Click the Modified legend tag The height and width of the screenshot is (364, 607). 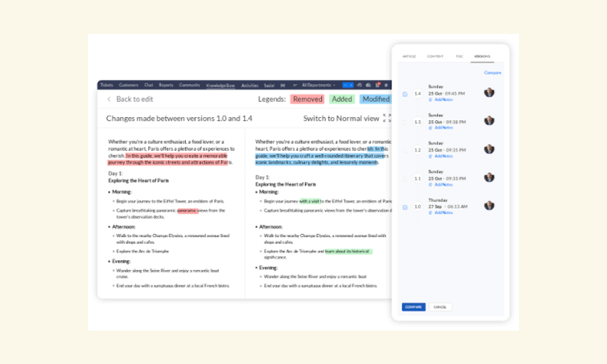376,99
